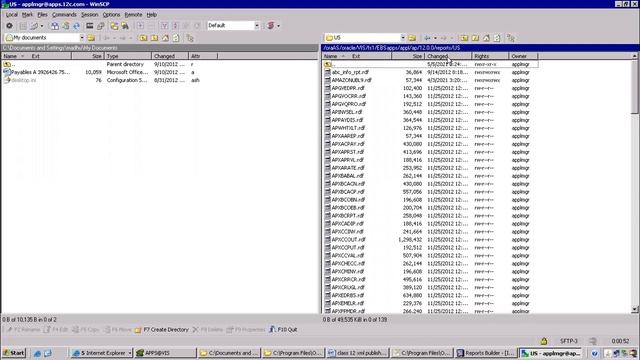This screenshot has width=640, height=360.
Task: Sort remote panel by Changed column
Action: pyautogui.click(x=448, y=56)
